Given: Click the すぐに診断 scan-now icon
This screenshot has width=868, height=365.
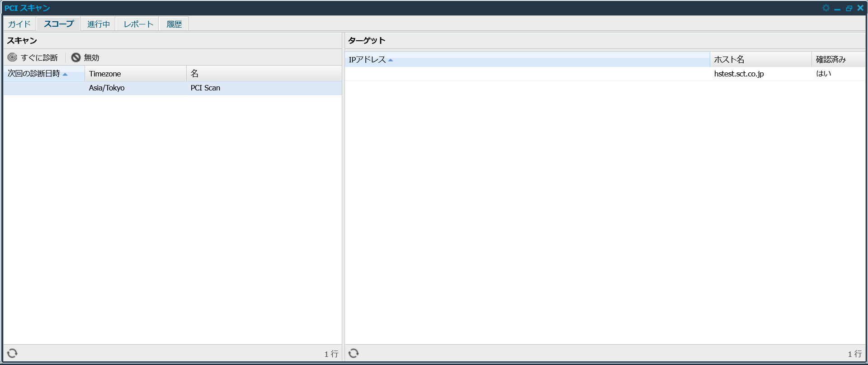Looking at the screenshot, I should (x=12, y=57).
